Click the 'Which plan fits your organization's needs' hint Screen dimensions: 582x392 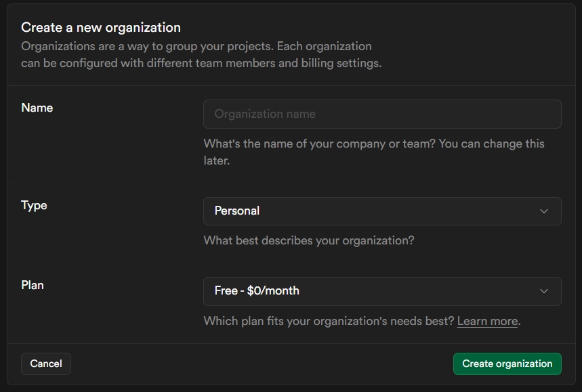click(x=329, y=321)
